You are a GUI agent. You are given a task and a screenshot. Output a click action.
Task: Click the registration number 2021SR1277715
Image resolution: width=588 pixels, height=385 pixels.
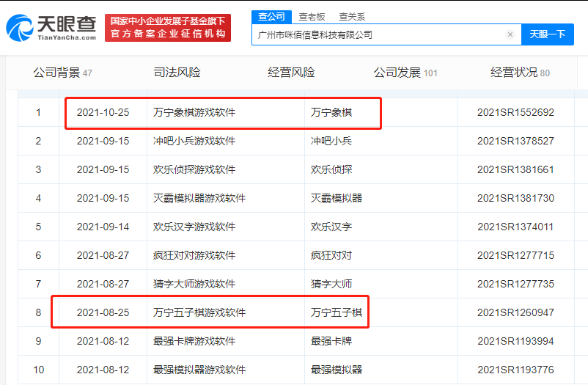point(515,255)
